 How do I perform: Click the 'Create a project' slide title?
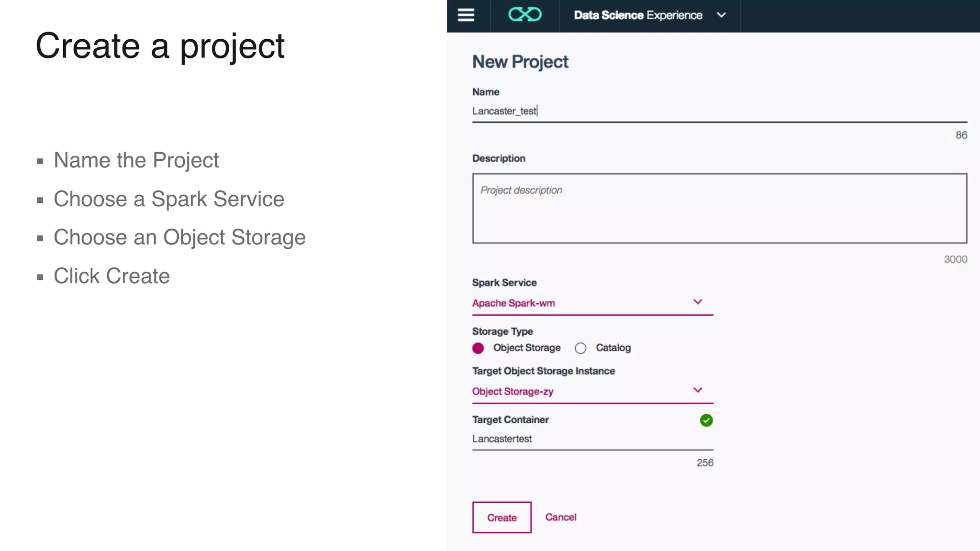coord(160,46)
